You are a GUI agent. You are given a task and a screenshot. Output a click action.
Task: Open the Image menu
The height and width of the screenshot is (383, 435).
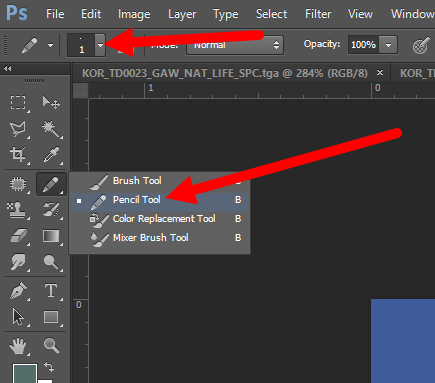point(134,14)
